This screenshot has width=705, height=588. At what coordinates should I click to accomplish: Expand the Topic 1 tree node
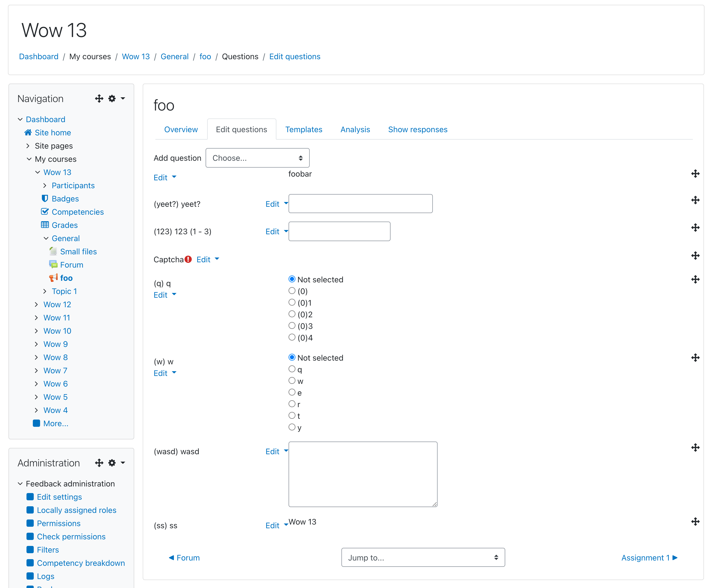click(45, 291)
